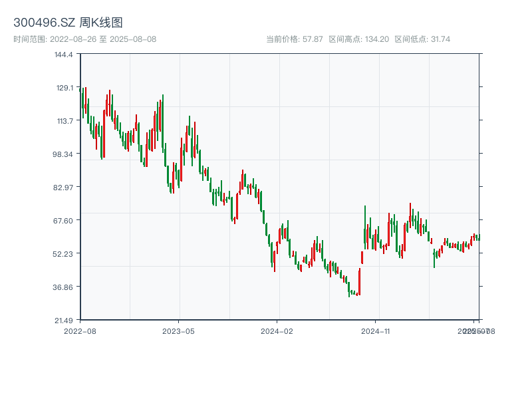The image size is (532, 399).
Task: Click the tall red candle at the chart's lowest point
Action: coord(359,281)
